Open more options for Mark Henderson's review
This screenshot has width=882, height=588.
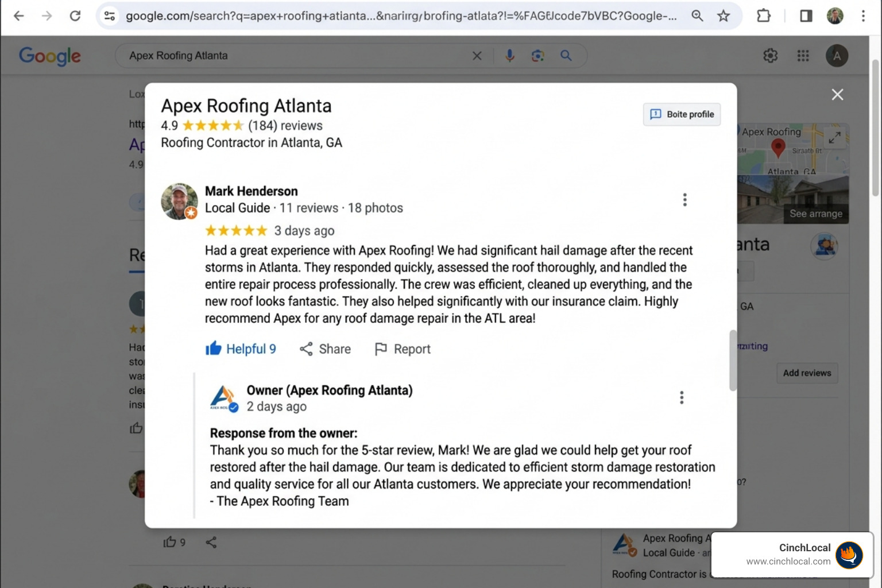684,200
